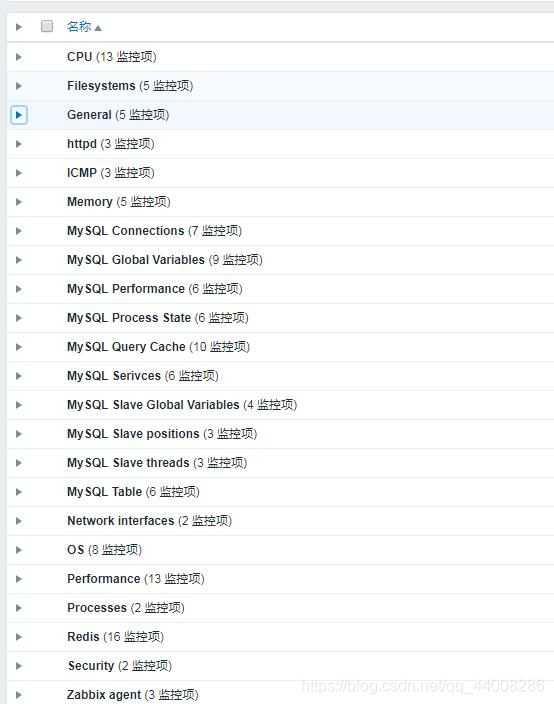Image resolution: width=554 pixels, height=704 pixels.
Task: Select 'Zabbix agent (3 监控项)' row text
Action: click(x=133, y=695)
